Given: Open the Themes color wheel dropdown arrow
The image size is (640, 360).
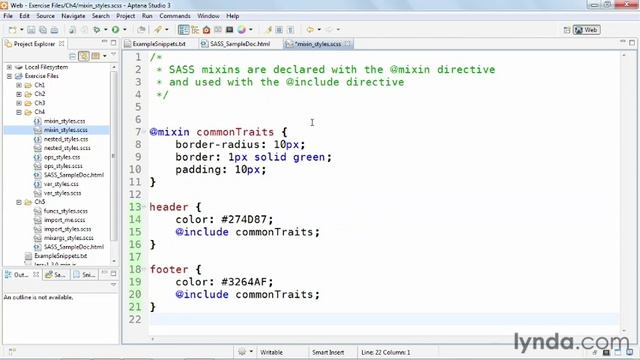Looking at the screenshot, I should coord(251,29).
